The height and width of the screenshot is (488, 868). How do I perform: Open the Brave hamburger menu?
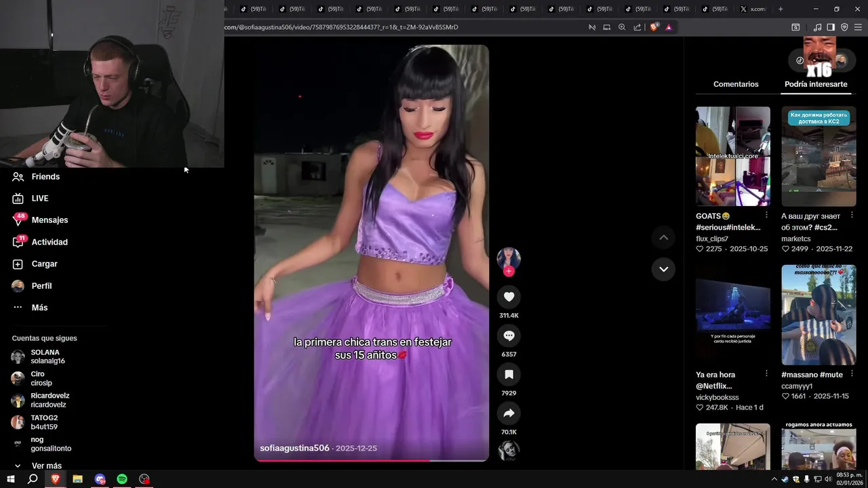[858, 27]
